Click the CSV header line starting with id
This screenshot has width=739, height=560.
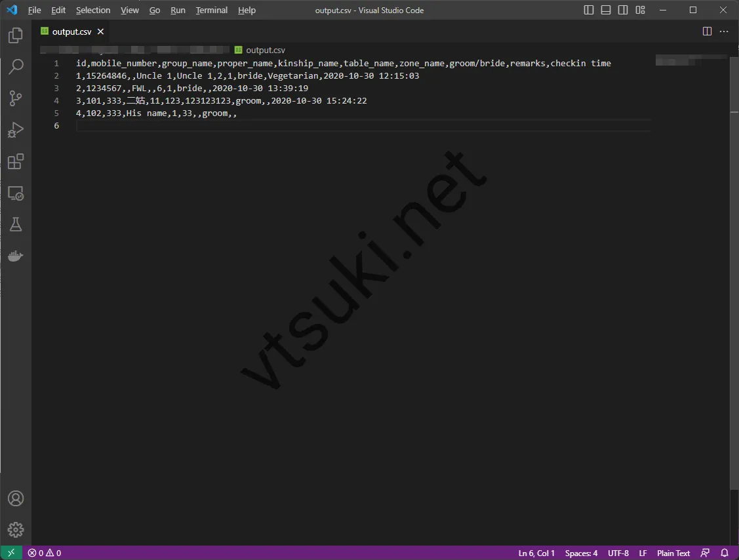click(343, 63)
